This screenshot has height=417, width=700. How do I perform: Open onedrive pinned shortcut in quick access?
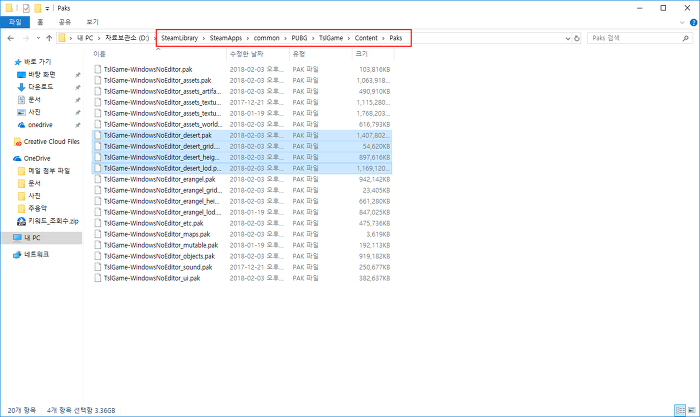pyautogui.click(x=40, y=125)
